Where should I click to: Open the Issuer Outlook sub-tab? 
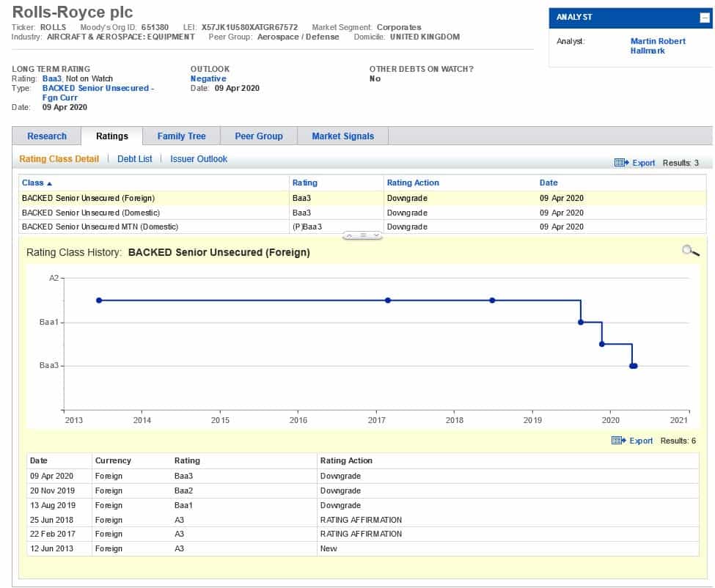[x=198, y=159]
